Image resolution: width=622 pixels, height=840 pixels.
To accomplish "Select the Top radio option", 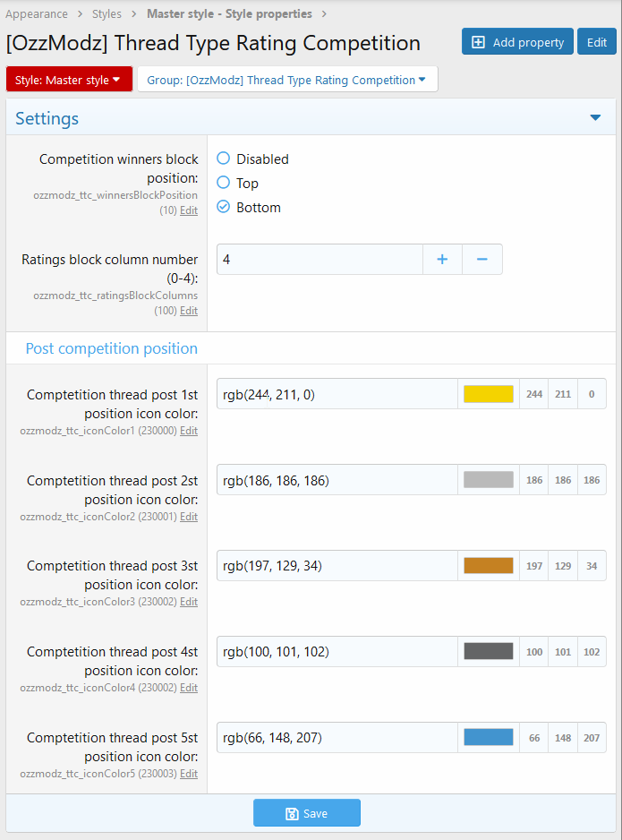I will [223, 182].
